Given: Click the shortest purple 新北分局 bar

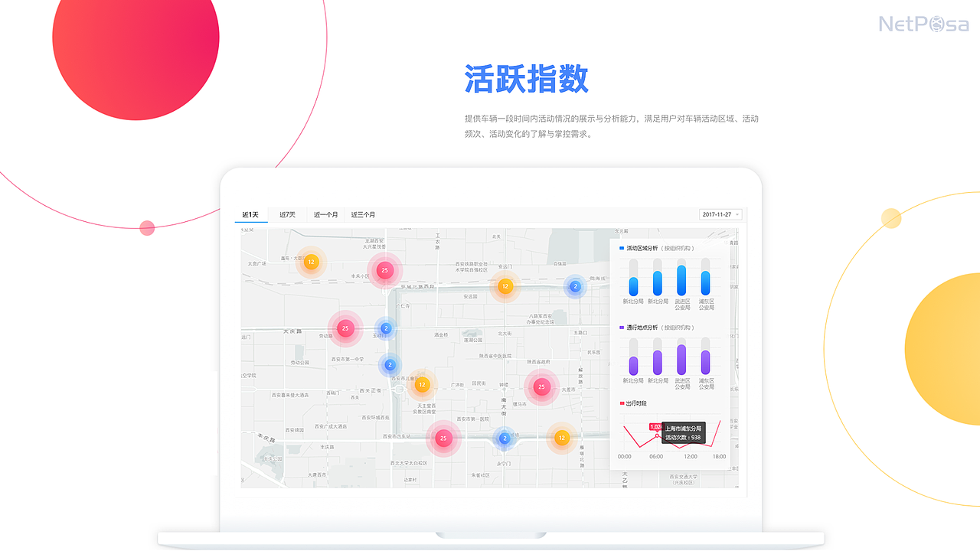Looking at the screenshot, I should point(633,366).
